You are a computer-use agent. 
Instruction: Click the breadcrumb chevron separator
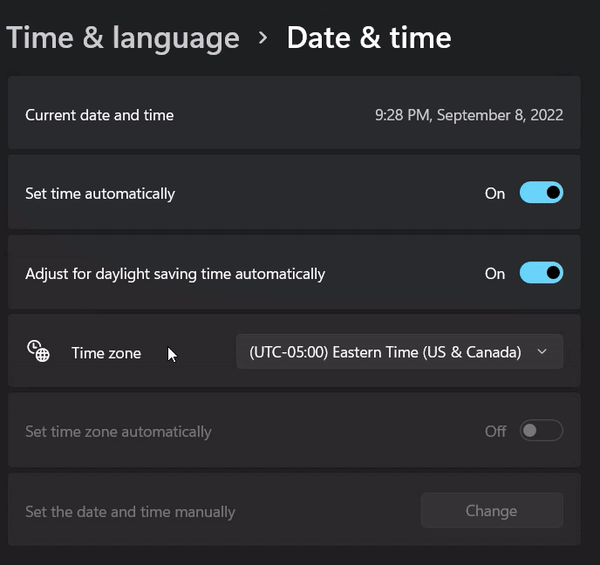[263, 38]
